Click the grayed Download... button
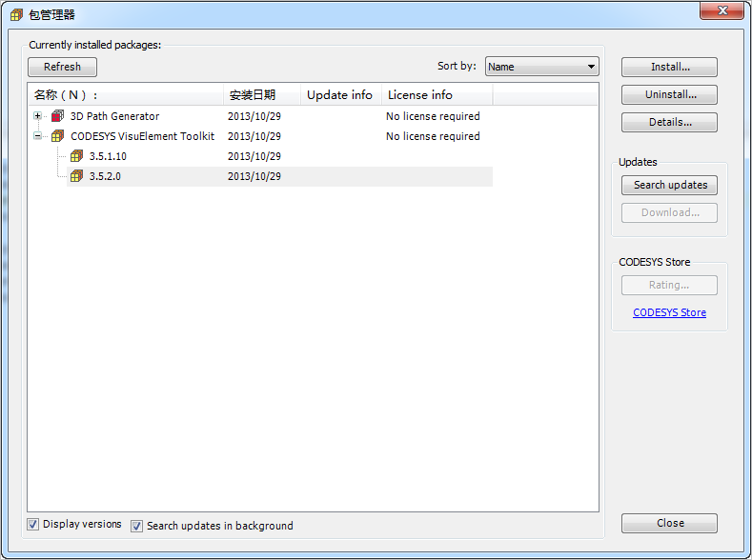This screenshot has height=560, width=752. 669,212
